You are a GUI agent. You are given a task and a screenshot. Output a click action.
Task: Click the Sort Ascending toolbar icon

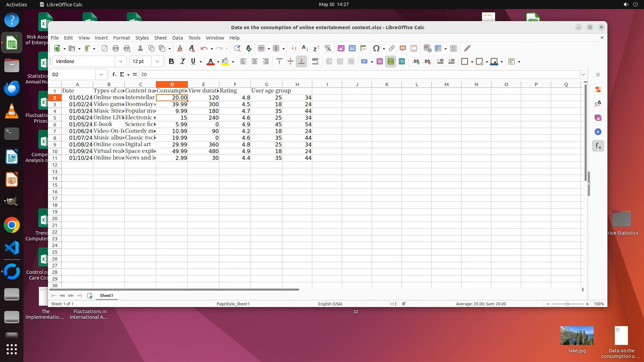(x=305, y=48)
